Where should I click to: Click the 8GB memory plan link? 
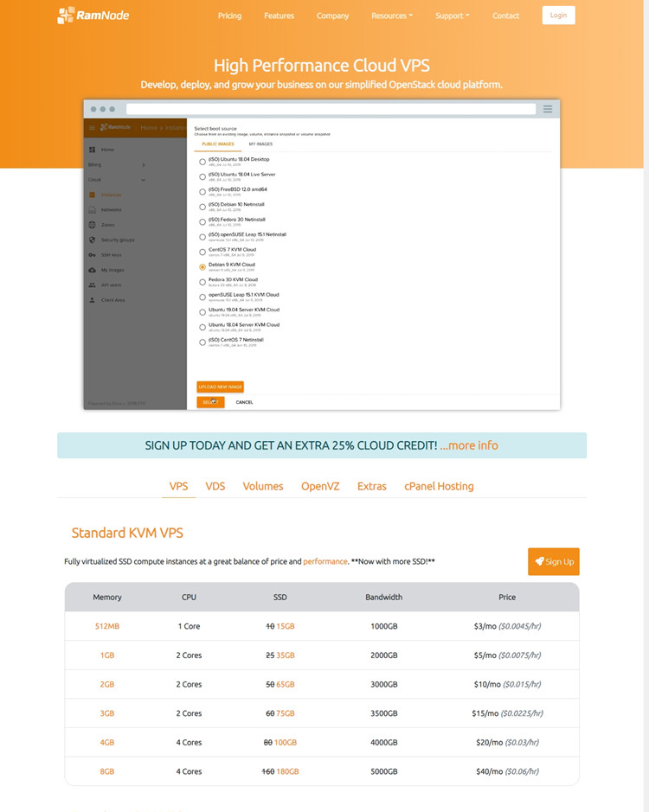(x=106, y=771)
